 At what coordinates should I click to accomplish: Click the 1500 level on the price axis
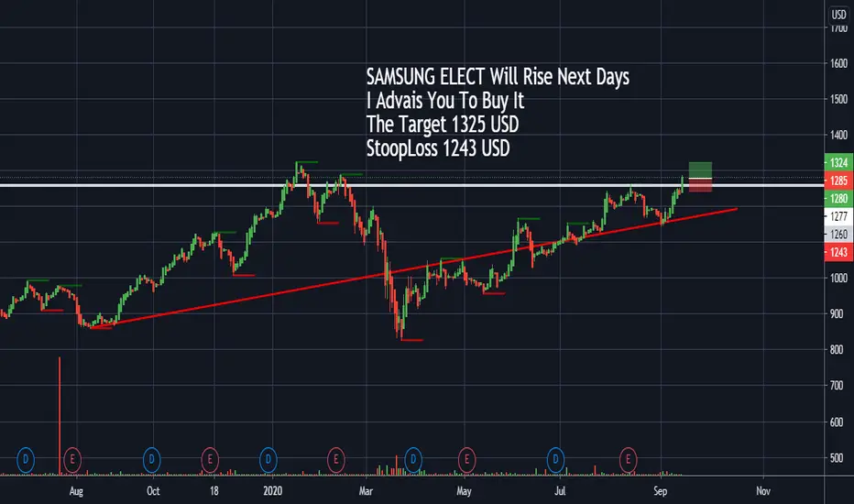[838, 99]
